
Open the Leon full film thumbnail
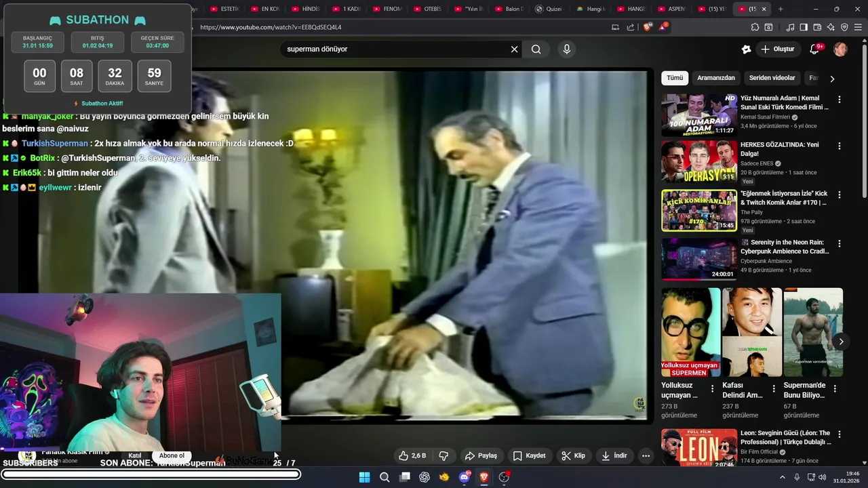point(699,447)
